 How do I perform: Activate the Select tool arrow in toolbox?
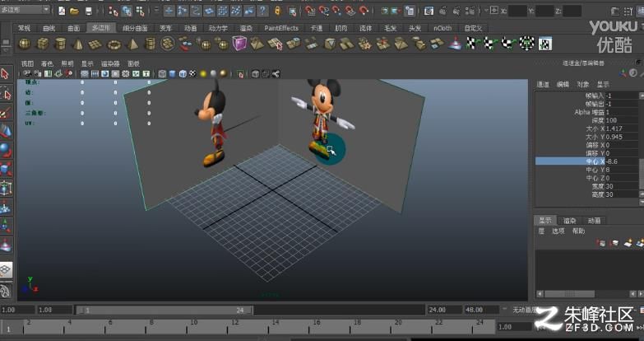pos(6,74)
